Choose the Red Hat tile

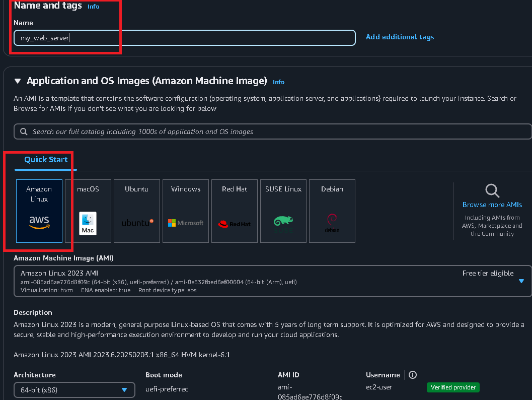pyautogui.click(x=235, y=211)
